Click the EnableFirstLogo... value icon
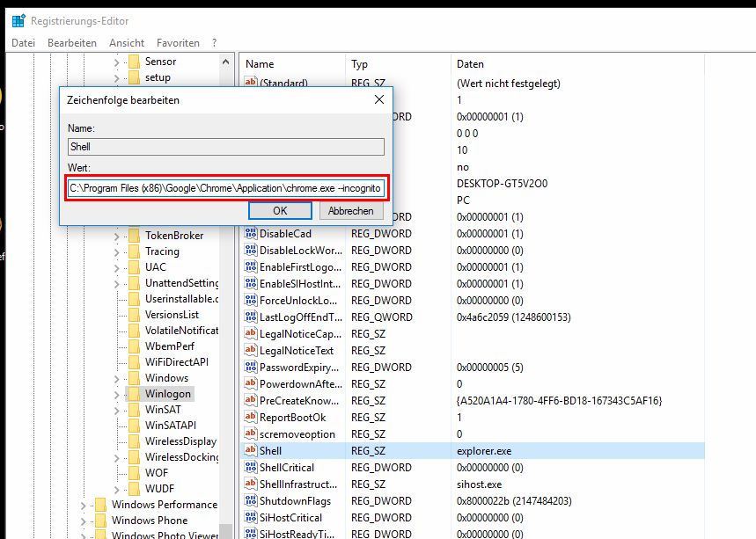The image size is (756, 539). (250, 266)
